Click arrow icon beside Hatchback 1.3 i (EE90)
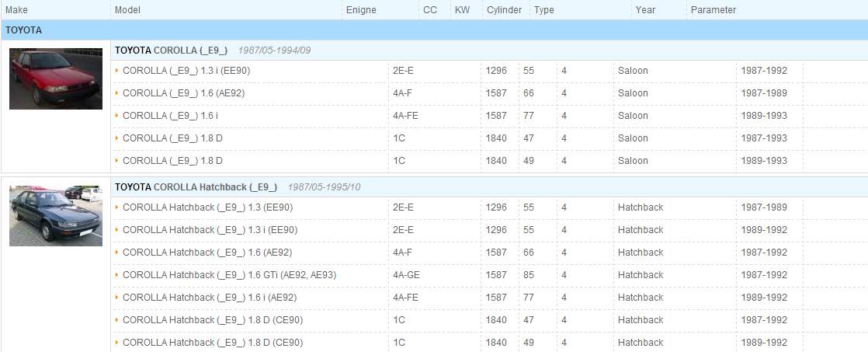868x352 pixels. [x=117, y=229]
